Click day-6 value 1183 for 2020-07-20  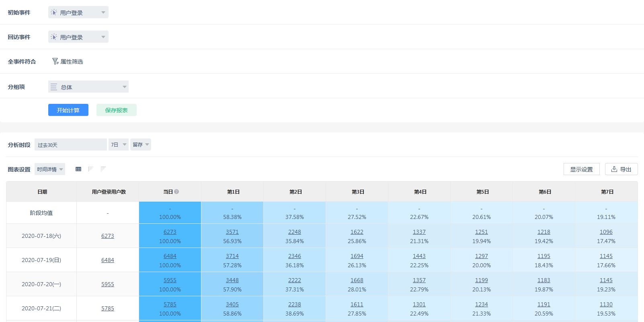(544, 280)
